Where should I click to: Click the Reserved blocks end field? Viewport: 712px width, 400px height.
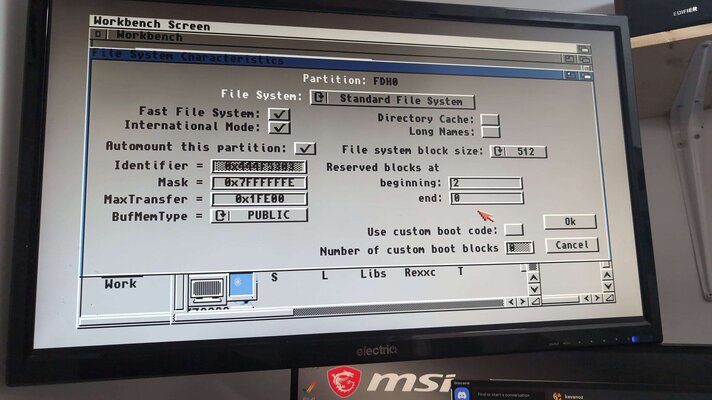[486, 199]
